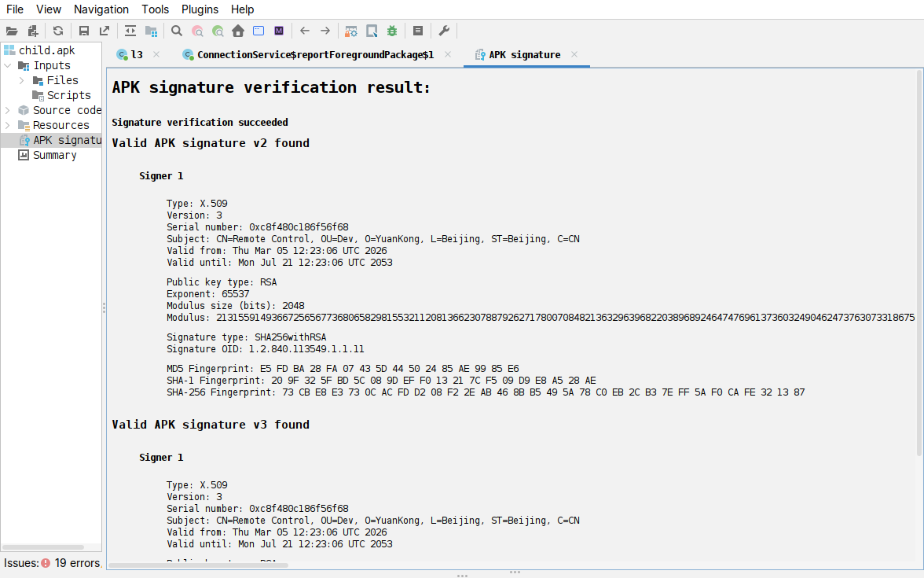
Task: Reload files with the refresh icon
Action: point(58,31)
